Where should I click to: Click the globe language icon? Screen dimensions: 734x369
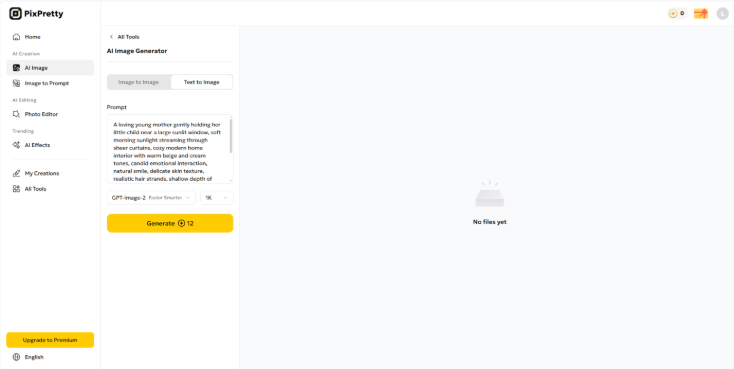click(x=16, y=357)
